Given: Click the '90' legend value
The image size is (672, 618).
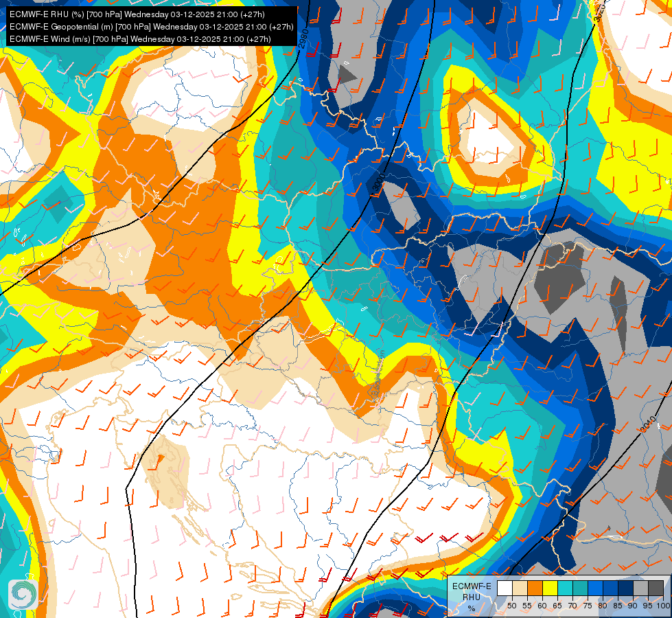Looking at the screenshot, I should pos(633,606).
